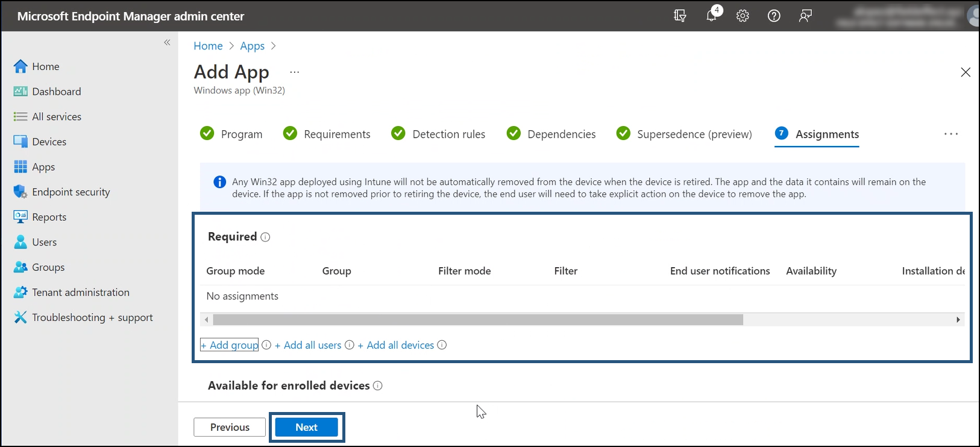Click the + Add all devices link
This screenshot has width=980, height=447.
pos(396,345)
